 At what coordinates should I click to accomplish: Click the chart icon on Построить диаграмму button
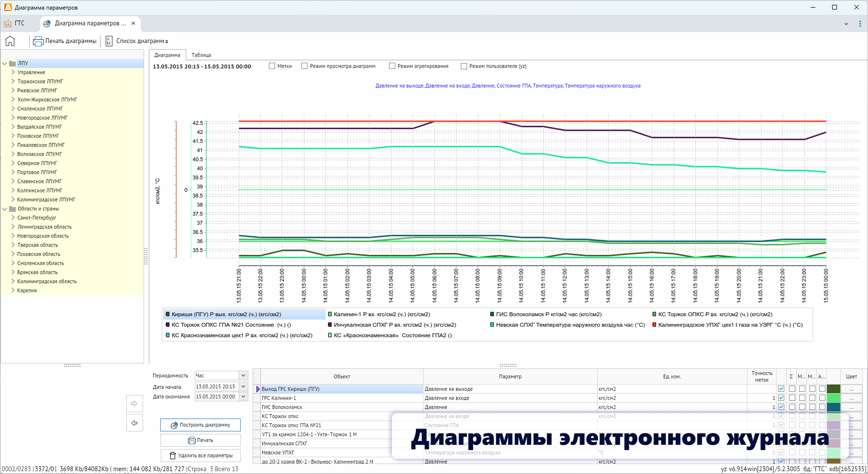pyautogui.click(x=175, y=425)
